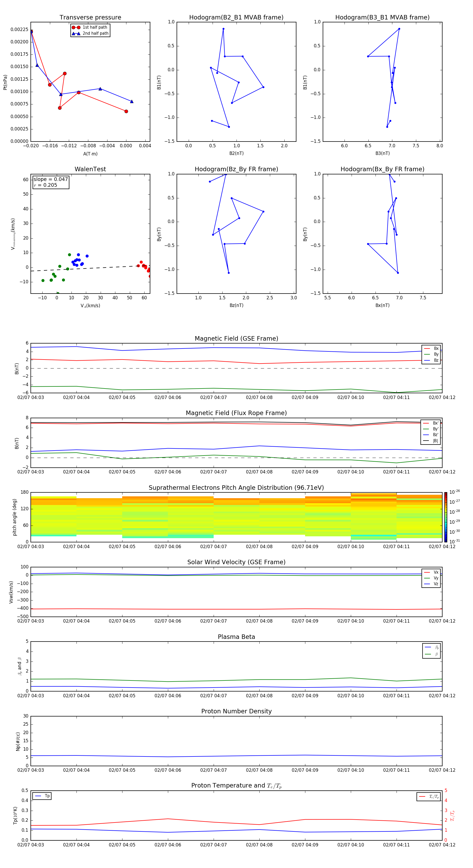Click the red 'Te/Tp' legend entry in the proton temperature panel
473x868 pixels.
pyautogui.click(x=429, y=796)
